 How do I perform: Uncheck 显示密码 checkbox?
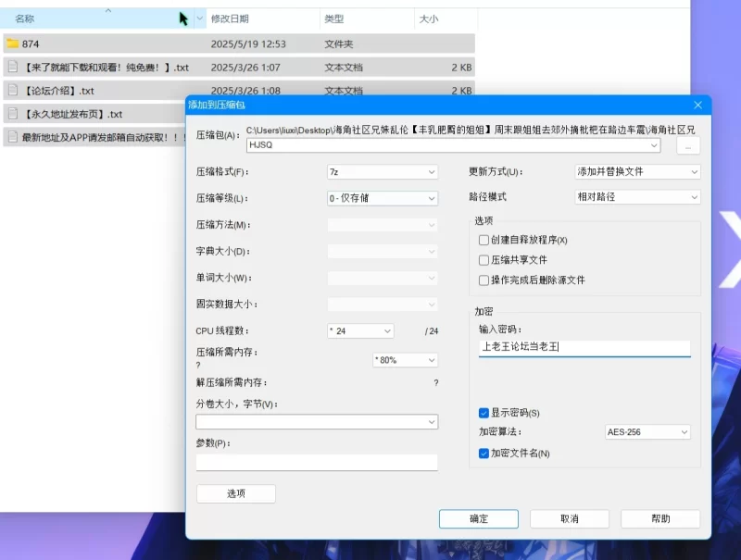(484, 413)
